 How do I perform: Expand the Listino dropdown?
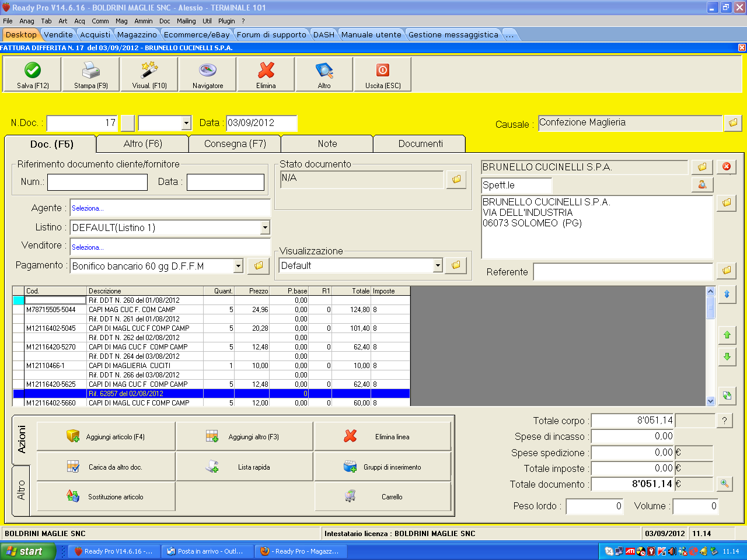pyautogui.click(x=265, y=228)
